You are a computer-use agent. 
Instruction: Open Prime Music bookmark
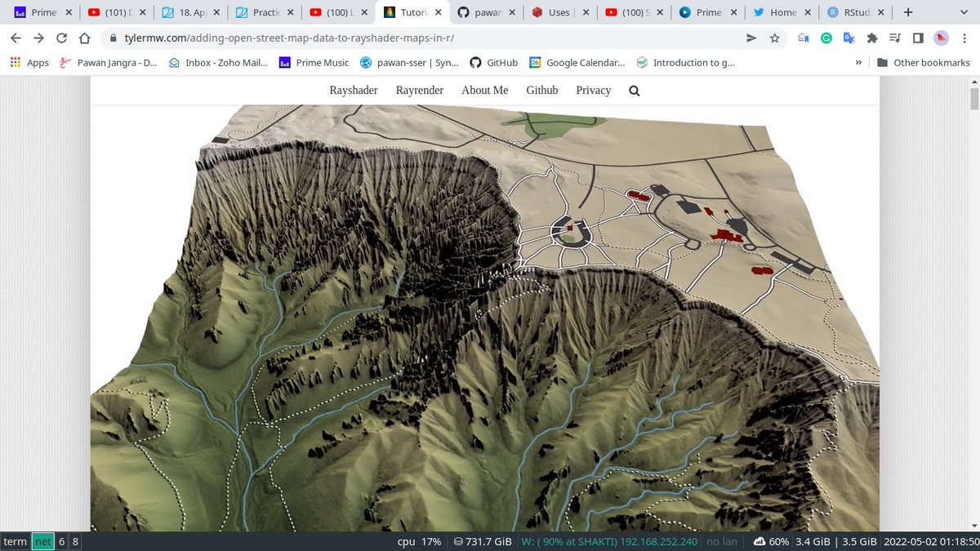pos(314,63)
